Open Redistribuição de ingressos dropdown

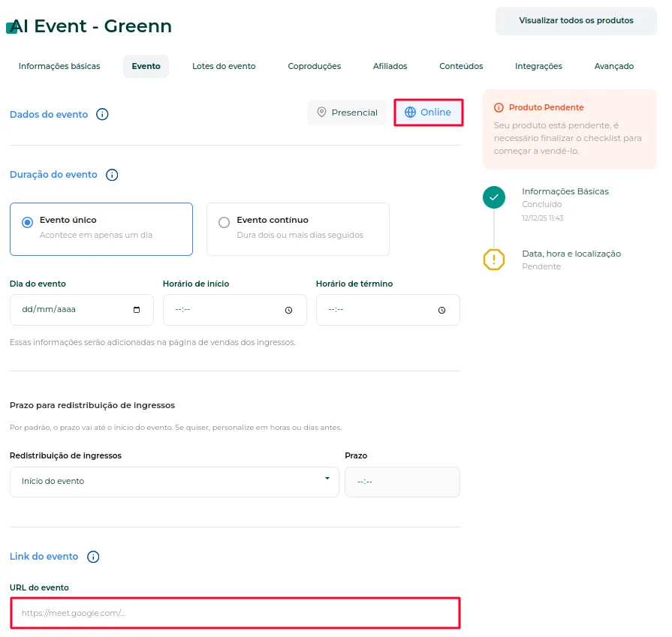tap(174, 482)
